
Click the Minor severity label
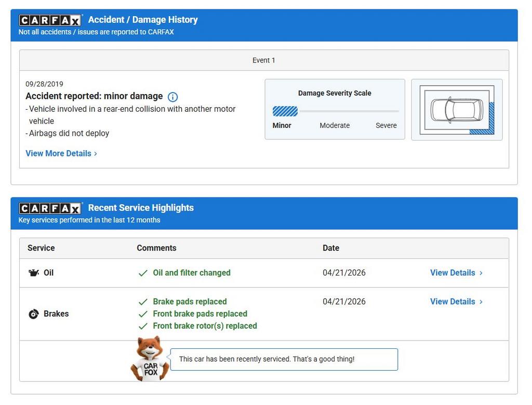pyautogui.click(x=282, y=125)
